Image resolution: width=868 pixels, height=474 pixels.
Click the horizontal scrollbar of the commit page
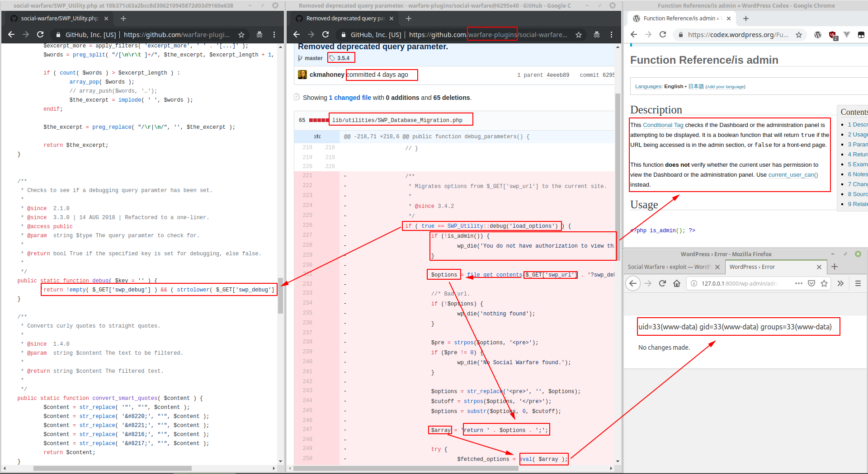pyautogui.click(x=406, y=468)
